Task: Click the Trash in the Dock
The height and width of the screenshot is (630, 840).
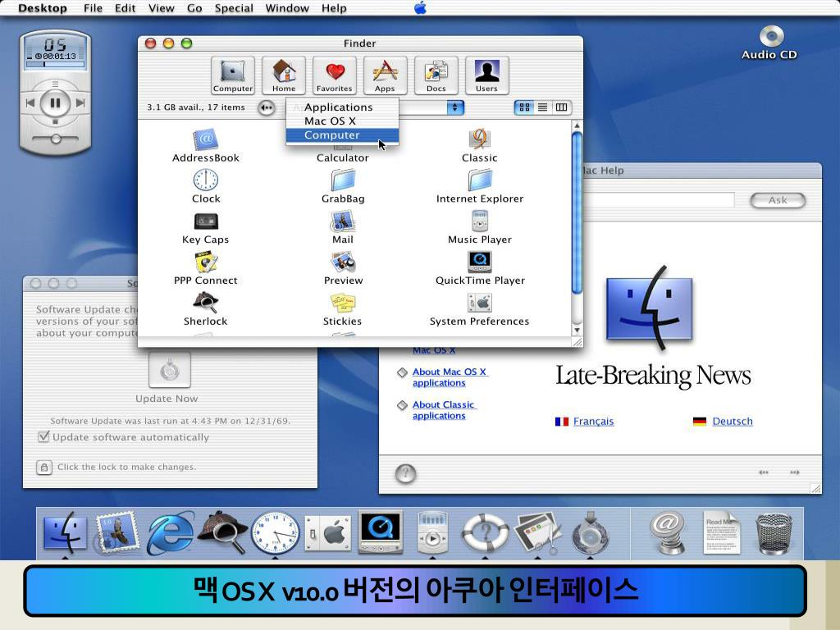Action: click(774, 533)
